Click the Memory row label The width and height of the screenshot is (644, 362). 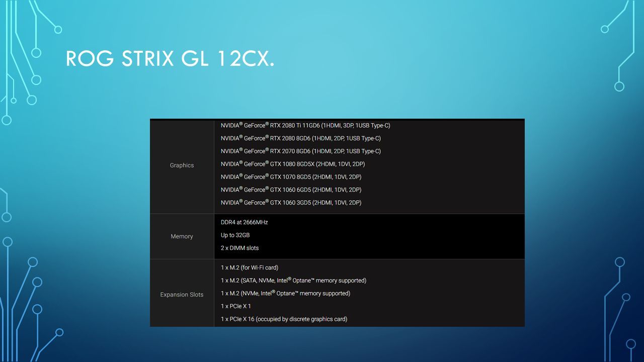click(182, 236)
